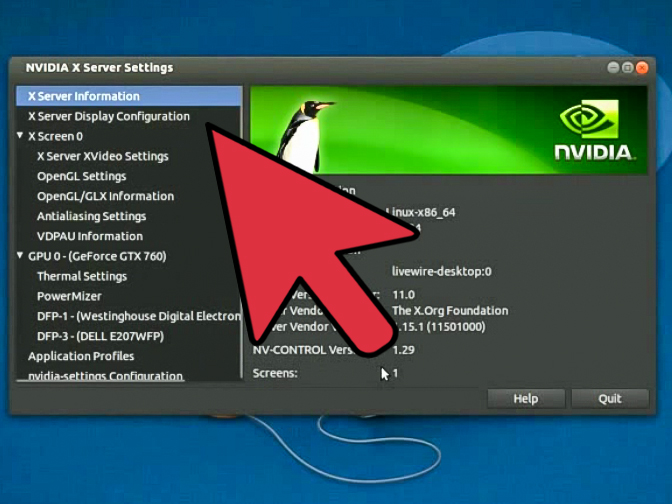Maximize the NVIDIA X Server Settings window
This screenshot has width=672, height=504.
(627, 68)
